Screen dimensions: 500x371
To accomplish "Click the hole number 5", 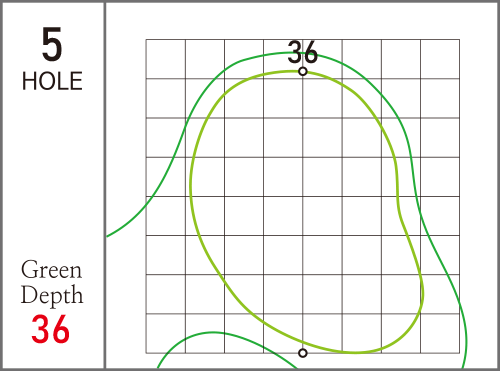I will pyautogui.click(x=52, y=44).
